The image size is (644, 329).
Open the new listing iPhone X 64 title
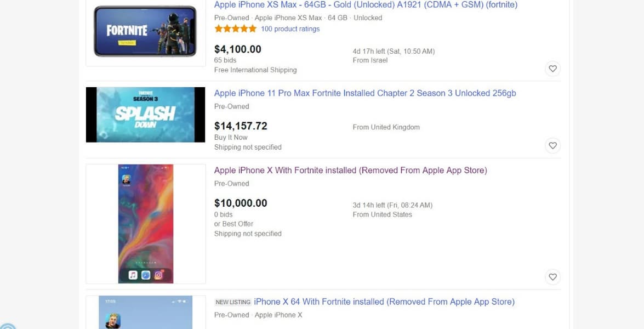[384, 302]
